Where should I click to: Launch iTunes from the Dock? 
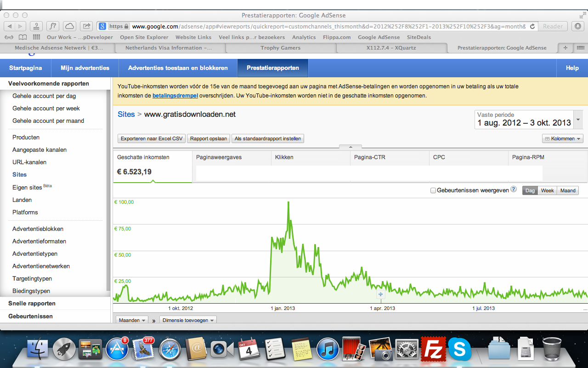click(328, 350)
